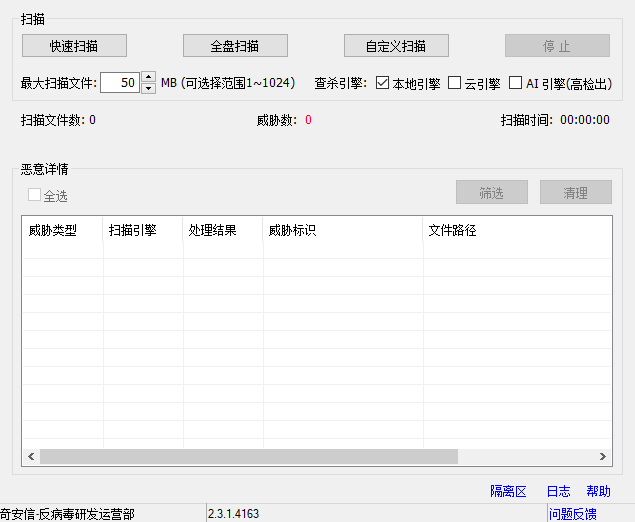The width and height of the screenshot is (635, 522).
Task: Click the 筛选 filter button
Action: [492, 192]
